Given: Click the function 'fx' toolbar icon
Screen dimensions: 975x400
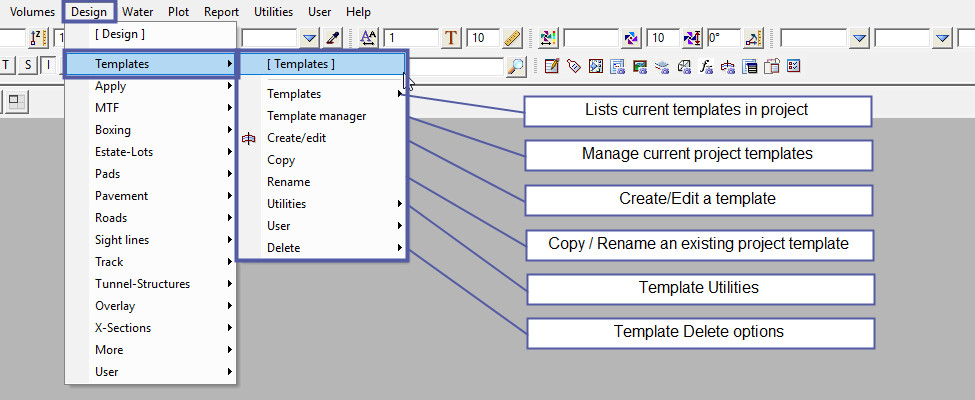Looking at the screenshot, I should click(706, 67).
